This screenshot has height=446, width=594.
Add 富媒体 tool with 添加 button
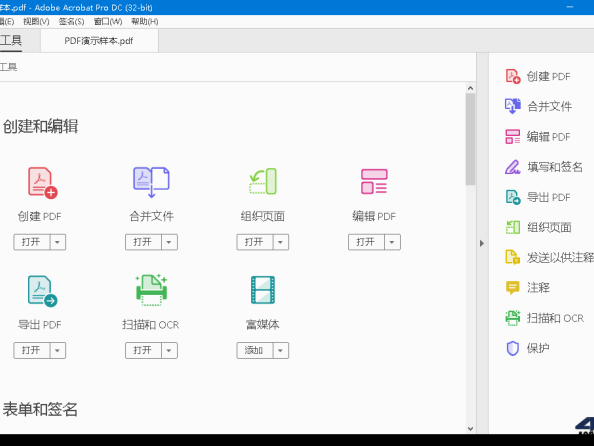[x=255, y=351]
